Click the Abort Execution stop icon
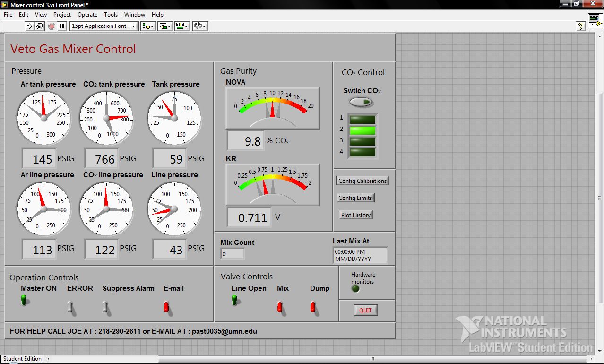The image size is (604, 364). 52,26
